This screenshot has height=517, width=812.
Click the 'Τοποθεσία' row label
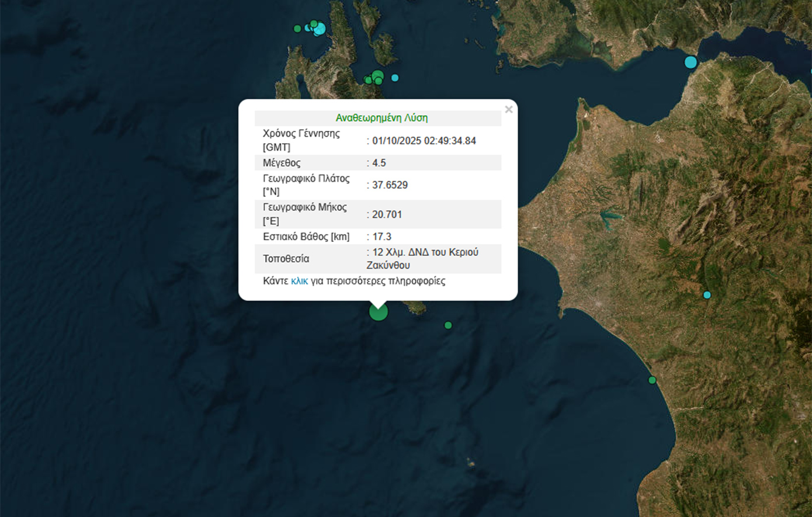(x=286, y=259)
